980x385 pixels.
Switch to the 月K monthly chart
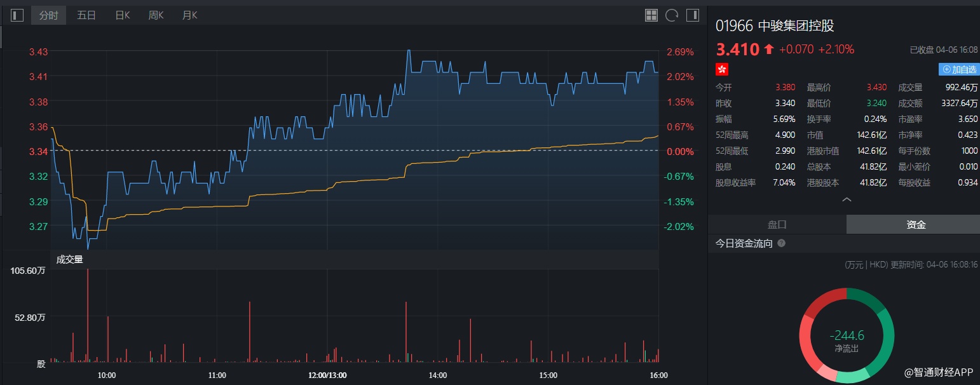(x=189, y=15)
